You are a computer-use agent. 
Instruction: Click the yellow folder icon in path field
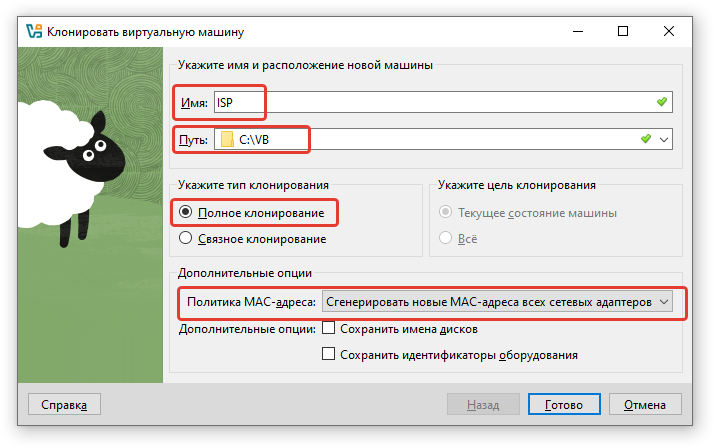[x=227, y=139]
